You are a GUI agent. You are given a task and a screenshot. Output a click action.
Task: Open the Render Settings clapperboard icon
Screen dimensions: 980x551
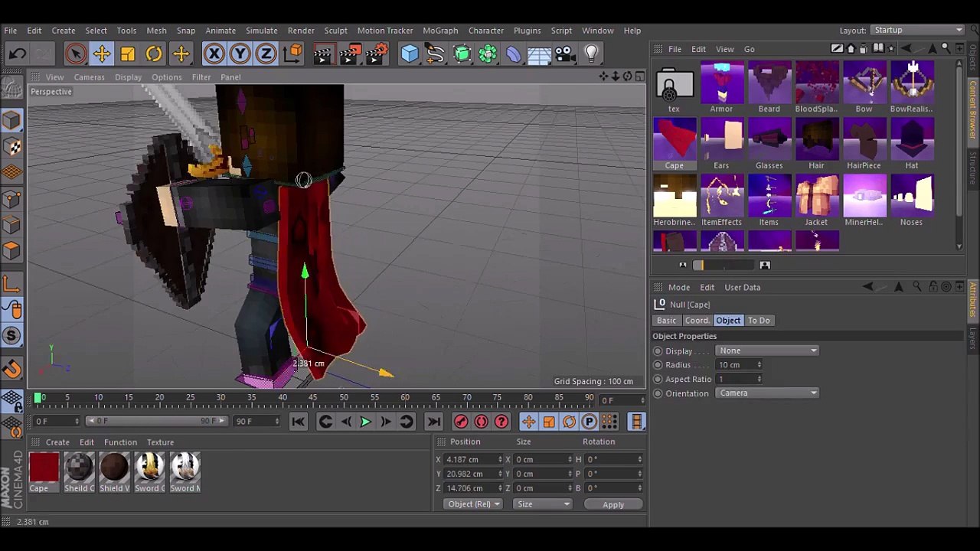(376, 54)
